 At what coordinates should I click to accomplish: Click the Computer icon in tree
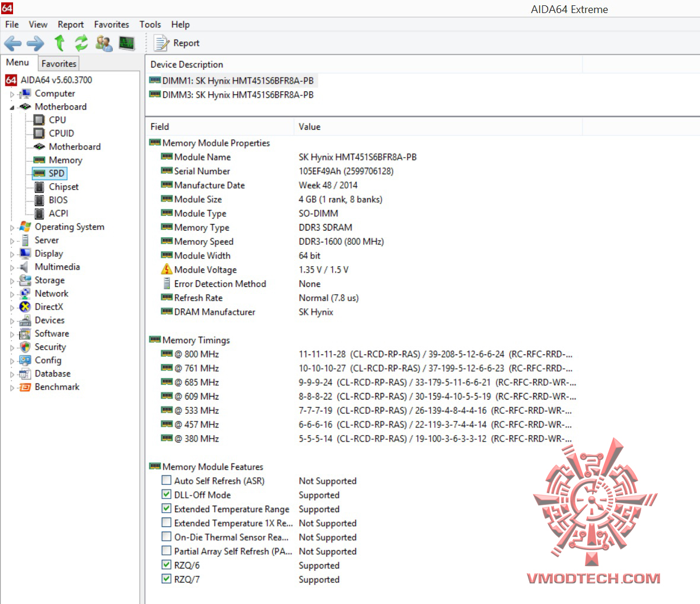(x=25, y=93)
